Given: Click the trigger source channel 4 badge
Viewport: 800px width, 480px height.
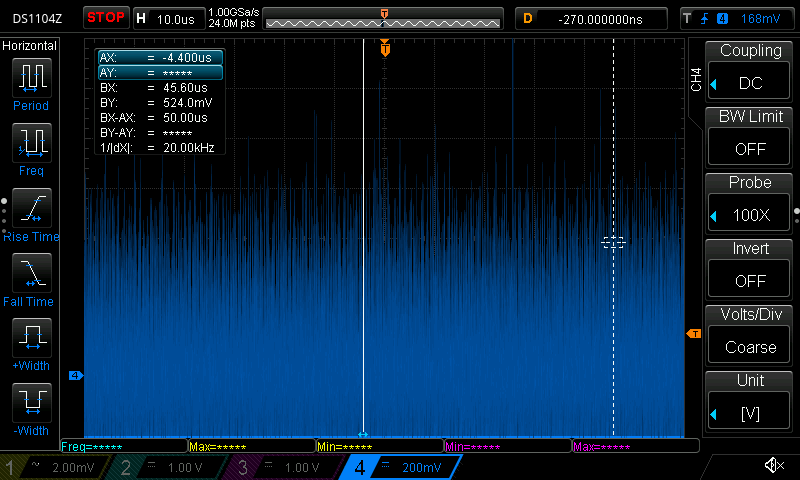Looking at the screenshot, I should pyautogui.click(x=722, y=19).
